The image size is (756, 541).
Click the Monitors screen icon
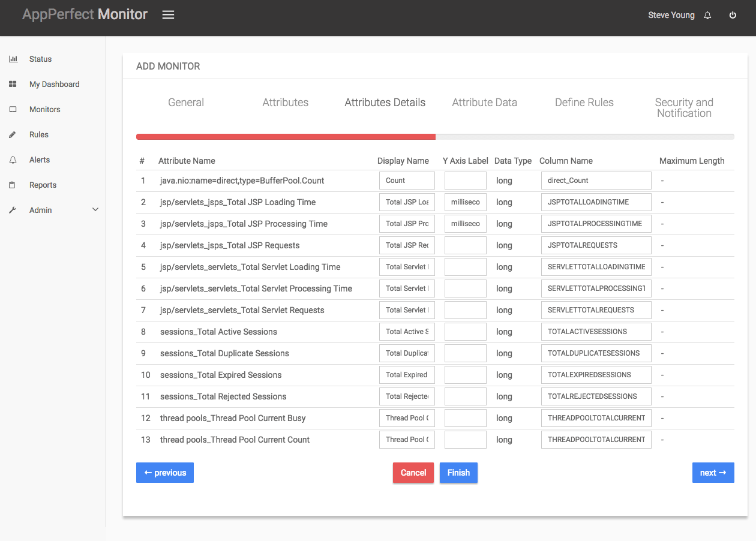[13, 109]
